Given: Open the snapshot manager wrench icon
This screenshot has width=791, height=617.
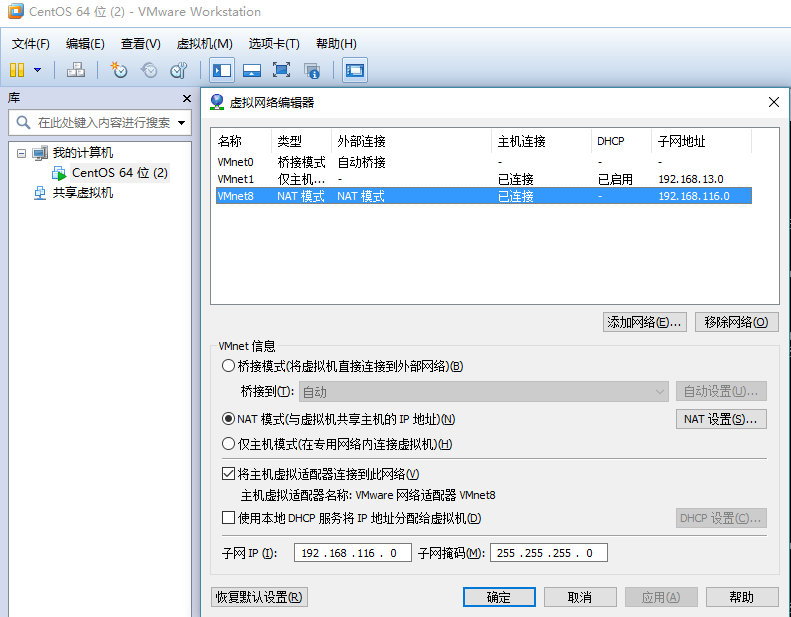Looking at the screenshot, I should [179, 70].
